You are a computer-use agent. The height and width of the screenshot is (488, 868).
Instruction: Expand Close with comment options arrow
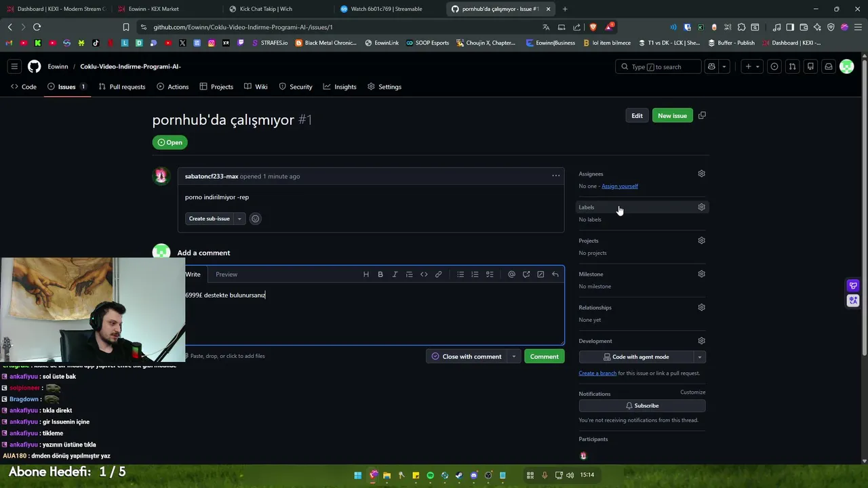pos(513,357)
